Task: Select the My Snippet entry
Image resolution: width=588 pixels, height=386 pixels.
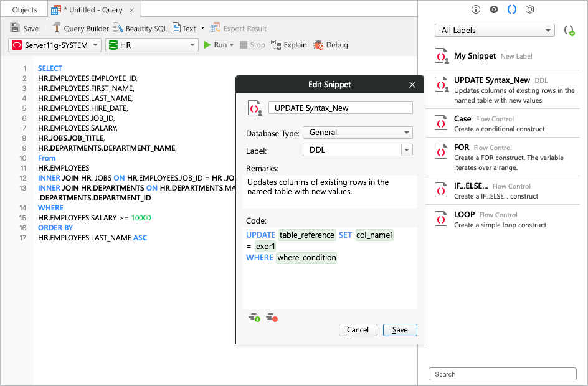Action: pos(503,56)
